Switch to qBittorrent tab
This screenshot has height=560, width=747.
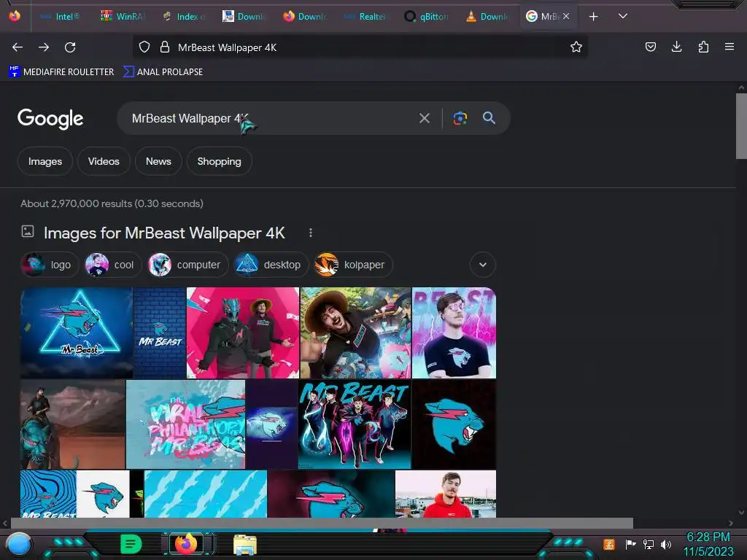coord(426,17)
